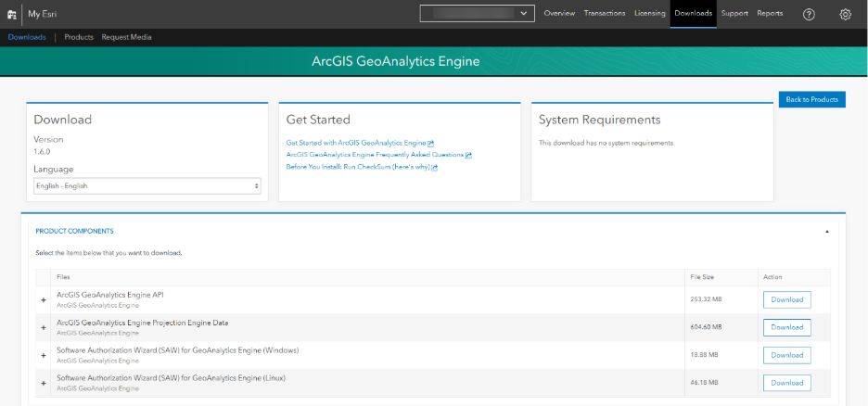
Task: Open the settings gear icon
Action: pos(845,14)
